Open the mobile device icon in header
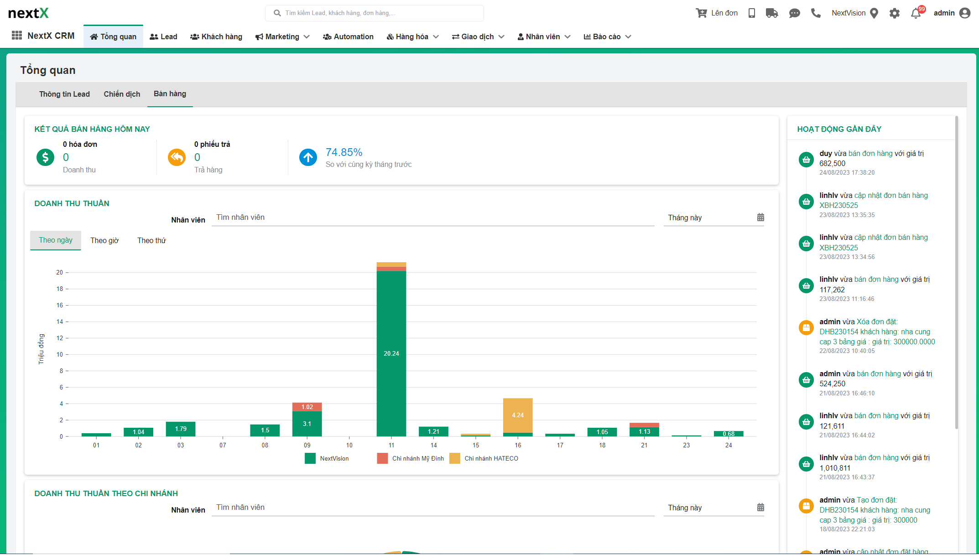Image resolution: width=979 pixels, height=560 pixels. click(752, 13)
